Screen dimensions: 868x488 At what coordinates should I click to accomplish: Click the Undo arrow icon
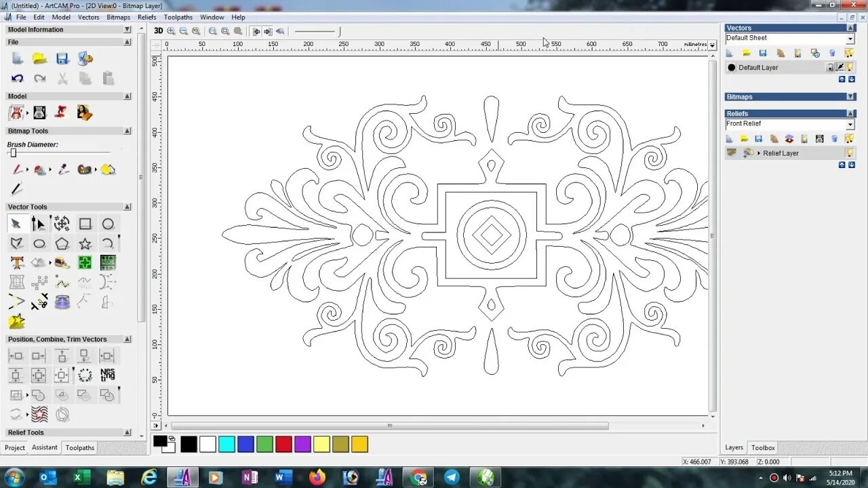click(x=17, y=79)
